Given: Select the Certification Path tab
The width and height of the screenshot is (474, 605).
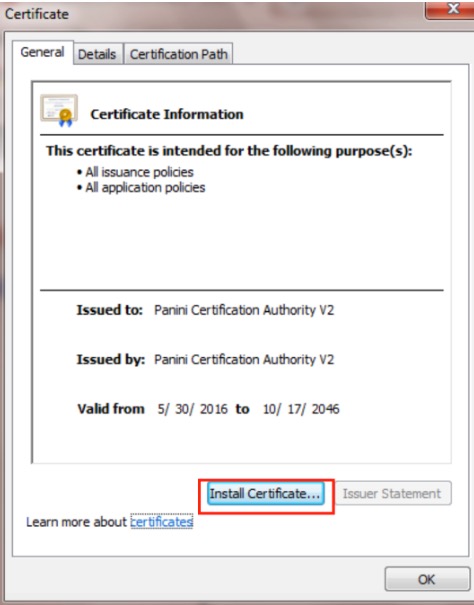Looking at the screenshot, I should pyautogui.click(x=178, y=54).
